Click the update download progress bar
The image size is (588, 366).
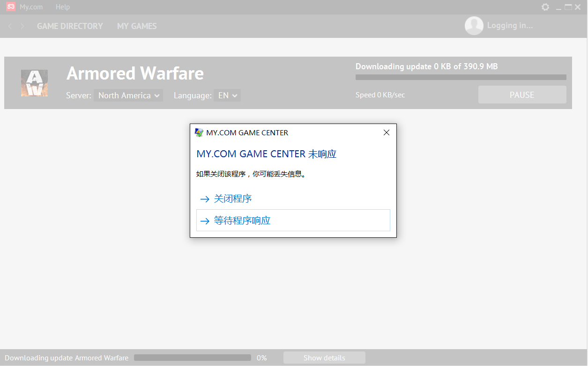click(461, 77)
